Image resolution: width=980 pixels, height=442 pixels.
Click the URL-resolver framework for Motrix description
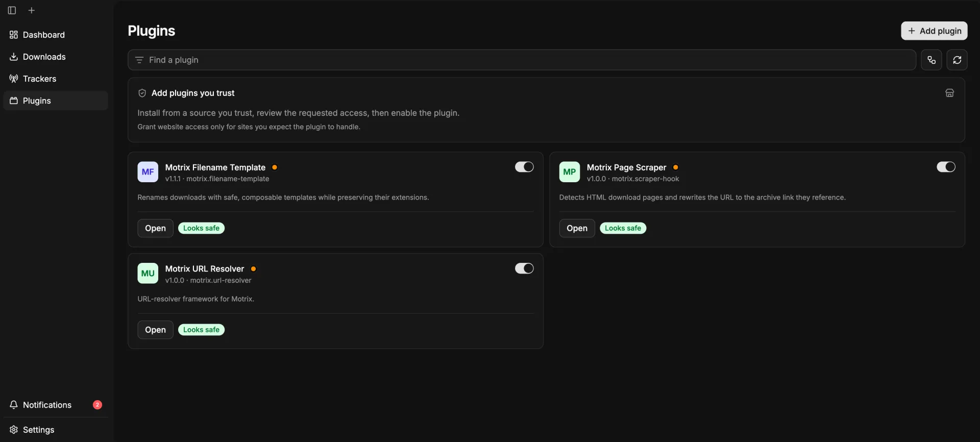pos(196,299)
